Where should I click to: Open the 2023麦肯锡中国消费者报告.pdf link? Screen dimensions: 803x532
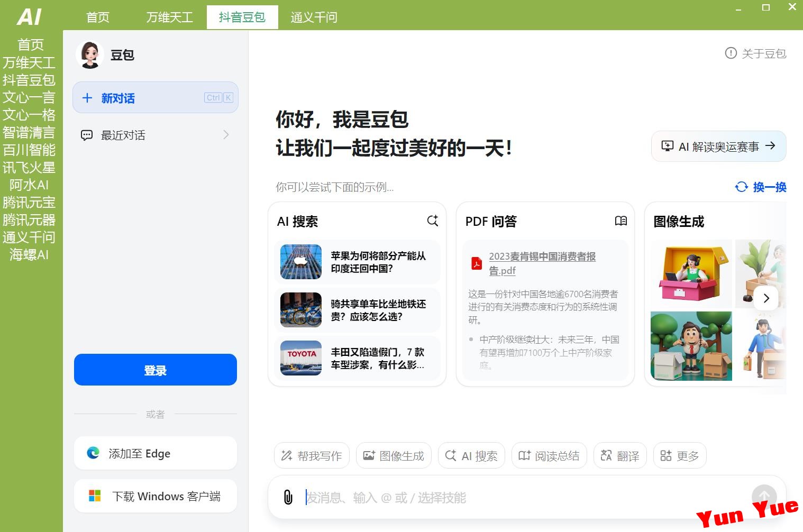point(542,263)
